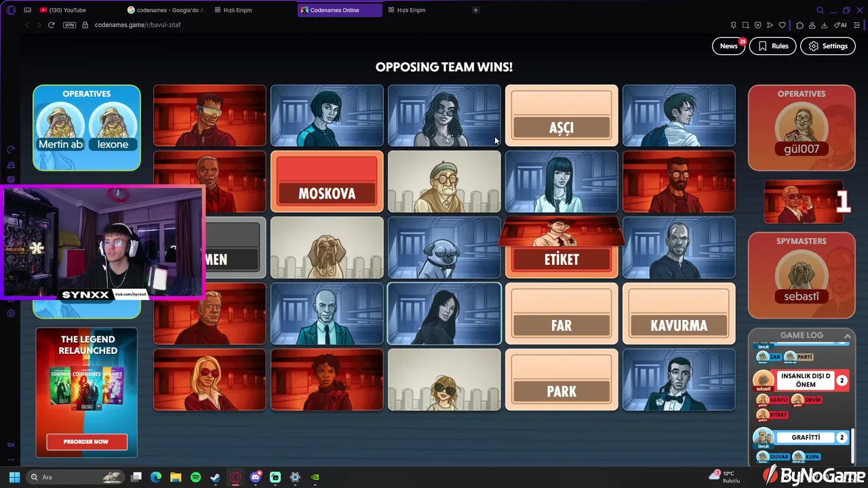Open the Kick app taskbar icon
Screen dimensions: 868x488
coord(275,477)
